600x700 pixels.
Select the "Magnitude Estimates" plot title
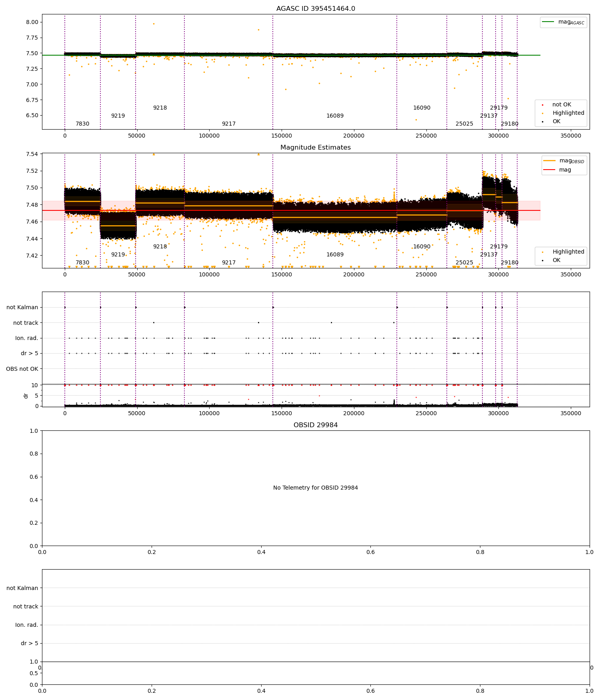tap(316, 148)
